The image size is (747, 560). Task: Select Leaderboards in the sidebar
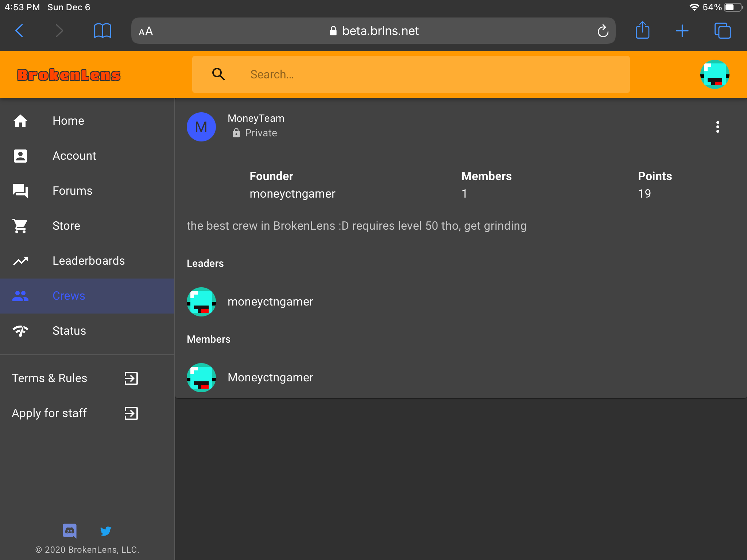[87, 261]
